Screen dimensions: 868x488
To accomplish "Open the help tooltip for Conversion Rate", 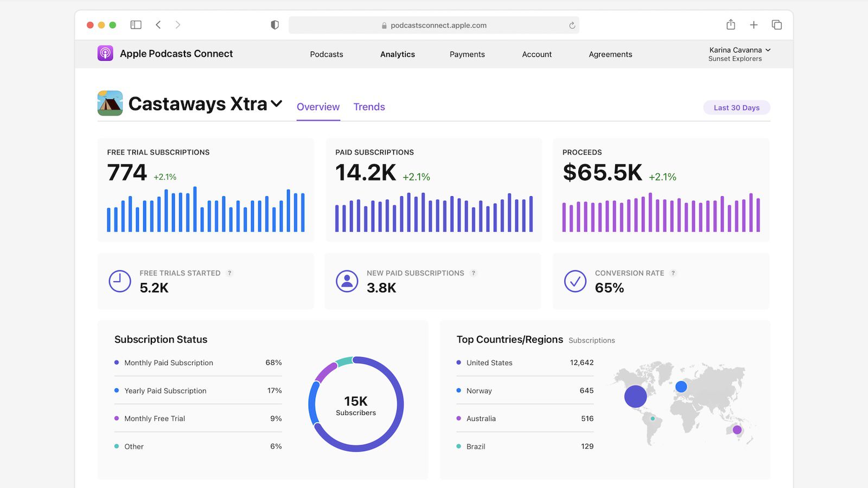I will point(673,273).
